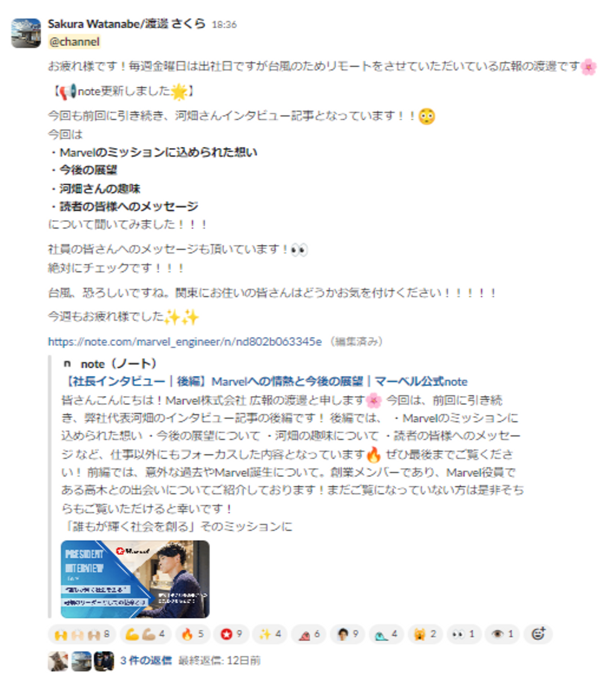Image resolution: width=616 pixels, height=673 pixels.
Task: Open the President Interview preview thumbnail
Action: [135, 579]
